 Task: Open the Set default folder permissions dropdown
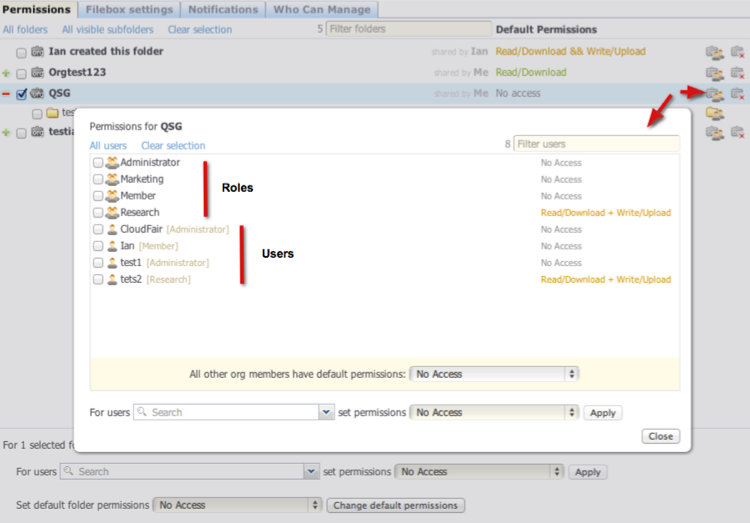click(x=237, y=506)
